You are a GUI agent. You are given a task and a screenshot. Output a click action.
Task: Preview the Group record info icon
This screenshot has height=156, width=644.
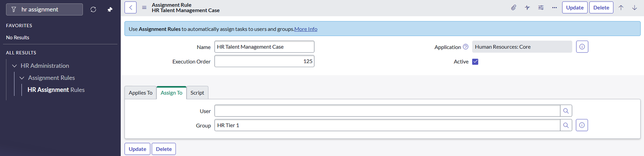(x=582, y=125)
